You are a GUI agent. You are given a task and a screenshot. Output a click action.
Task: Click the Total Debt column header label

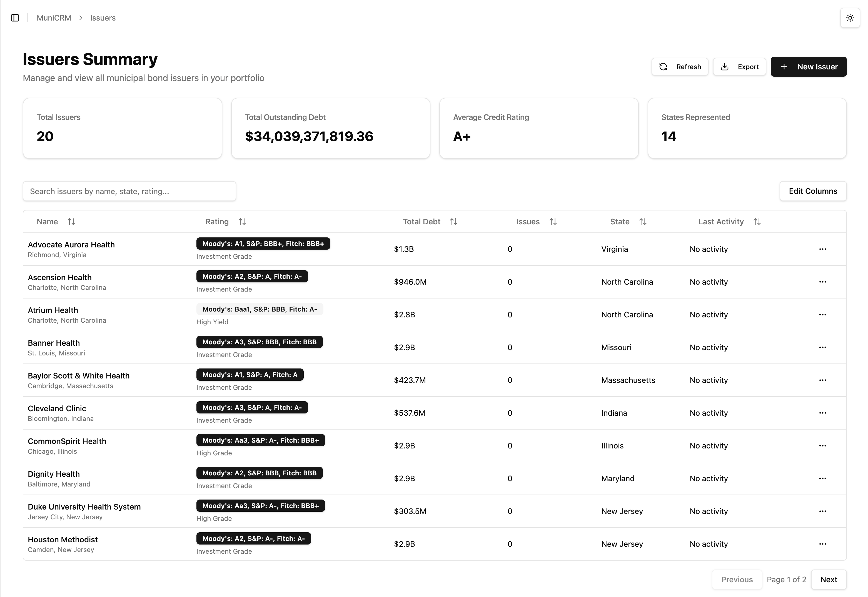point(421,222)
